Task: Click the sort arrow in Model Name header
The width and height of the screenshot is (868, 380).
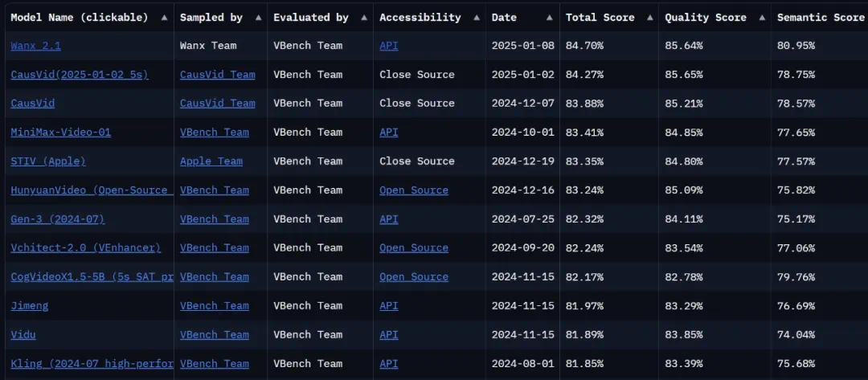Action: [x=164, y=17]
